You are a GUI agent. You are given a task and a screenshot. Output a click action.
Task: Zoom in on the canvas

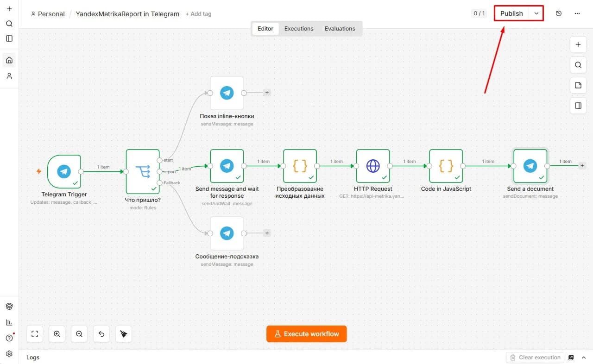click(x=57, y=334)
